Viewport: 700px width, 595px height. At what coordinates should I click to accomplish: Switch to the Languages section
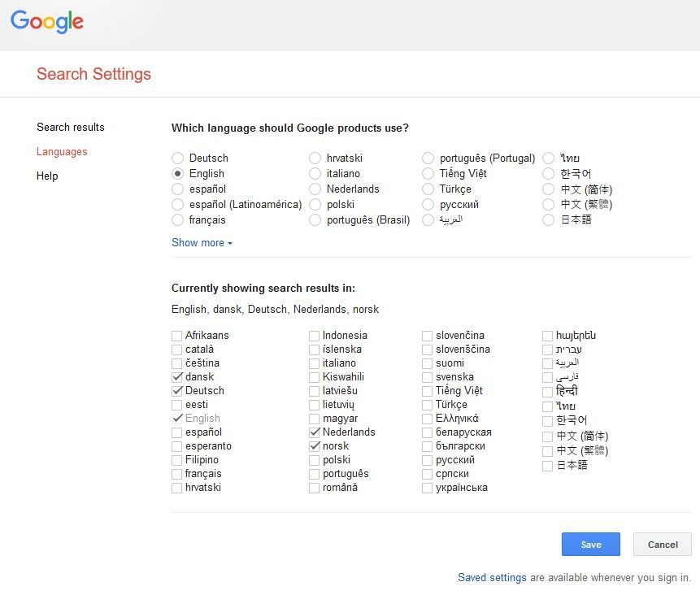pos(62,152)
